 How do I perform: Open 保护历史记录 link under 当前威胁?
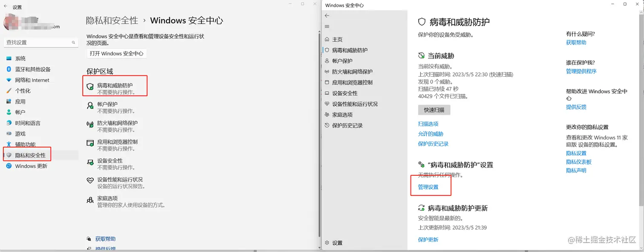[433, 144]
